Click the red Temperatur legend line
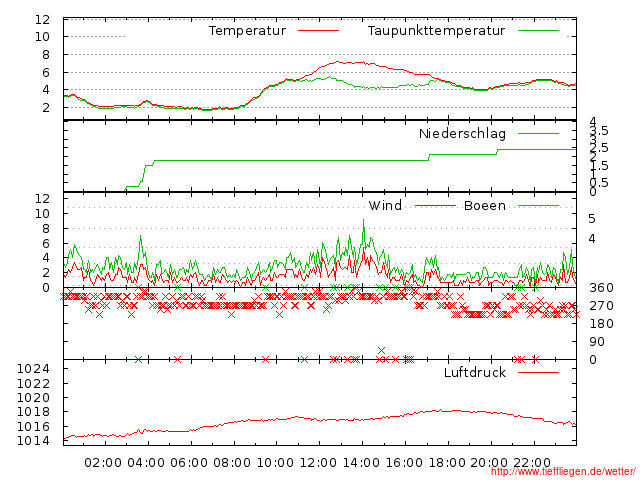 click(318, 31)
